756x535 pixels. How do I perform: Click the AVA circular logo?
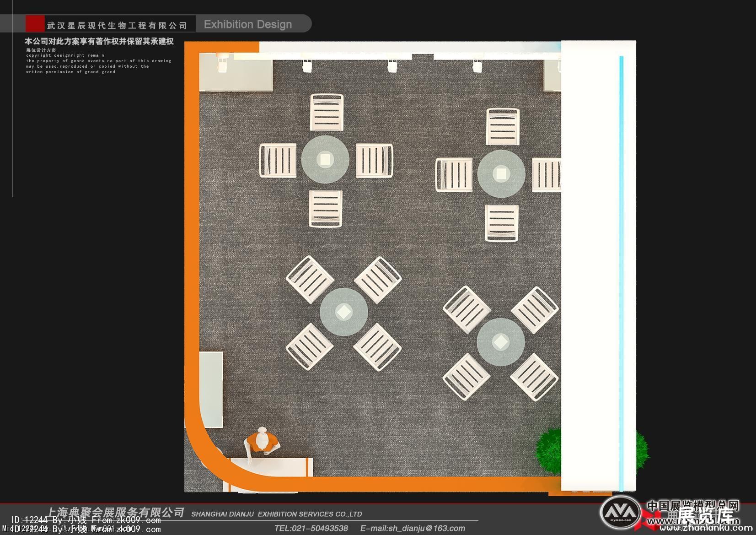pos(620,512)
